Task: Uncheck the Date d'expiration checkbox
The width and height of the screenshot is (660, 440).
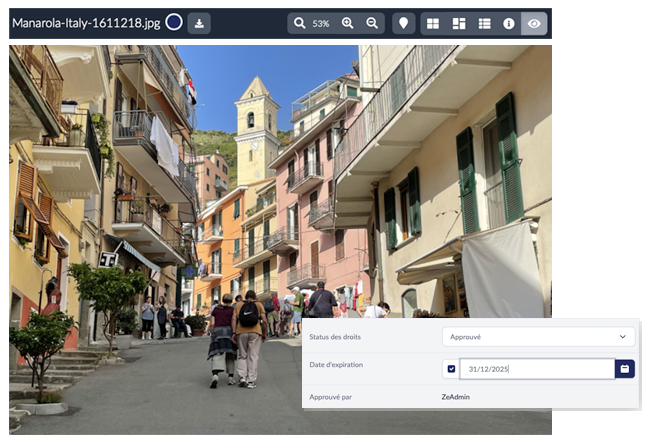Action: tap(451, 369)
